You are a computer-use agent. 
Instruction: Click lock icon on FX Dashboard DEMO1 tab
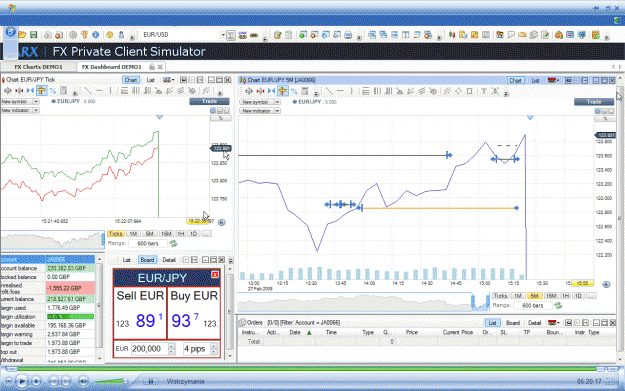(151, 67)
